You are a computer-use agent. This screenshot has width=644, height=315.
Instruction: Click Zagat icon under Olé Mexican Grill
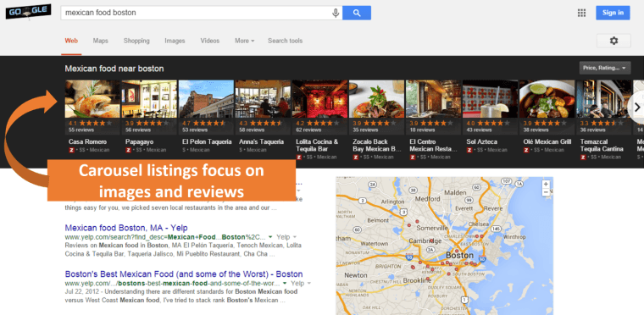pos(525,150)
